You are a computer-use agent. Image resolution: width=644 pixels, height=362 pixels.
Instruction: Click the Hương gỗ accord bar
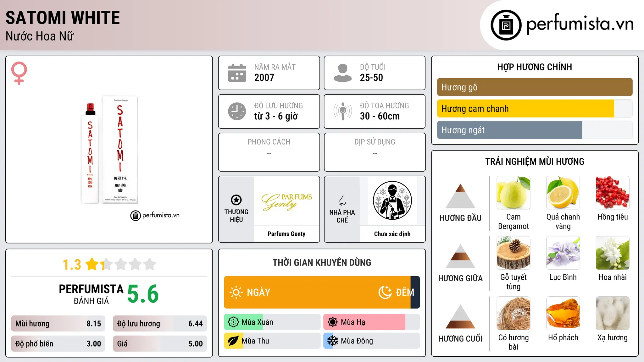535,87
